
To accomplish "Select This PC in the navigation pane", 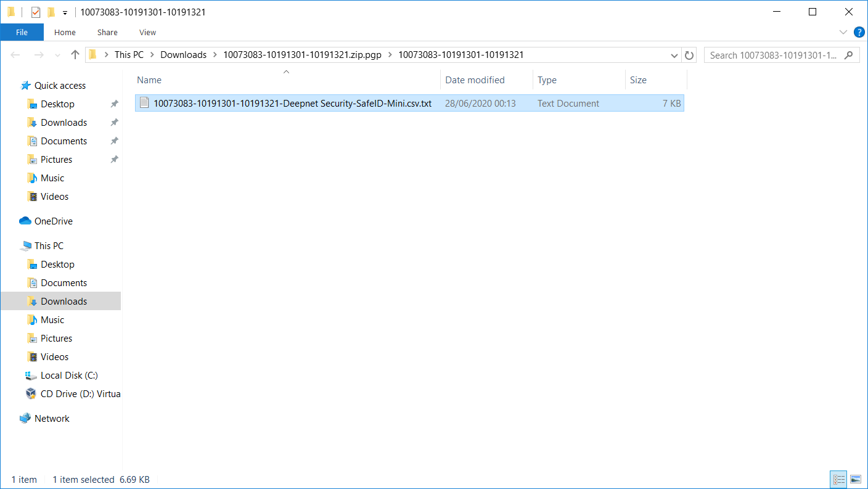I will point(49,246).
